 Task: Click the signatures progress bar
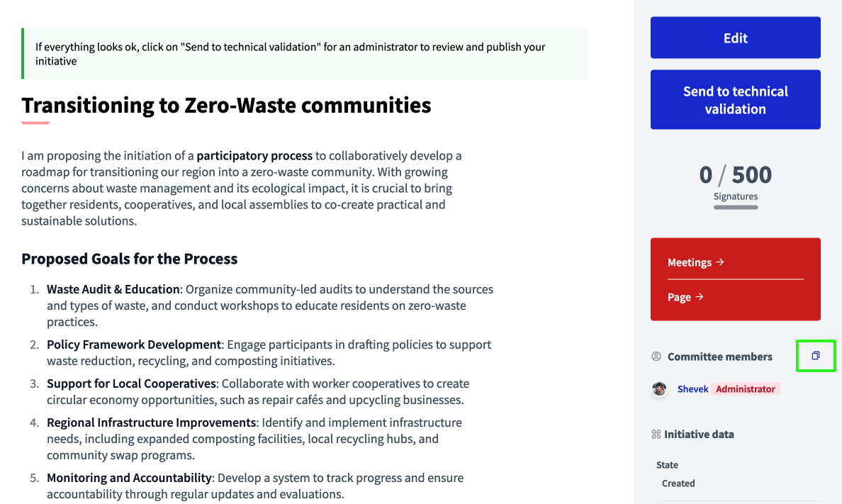click(736, 208)
